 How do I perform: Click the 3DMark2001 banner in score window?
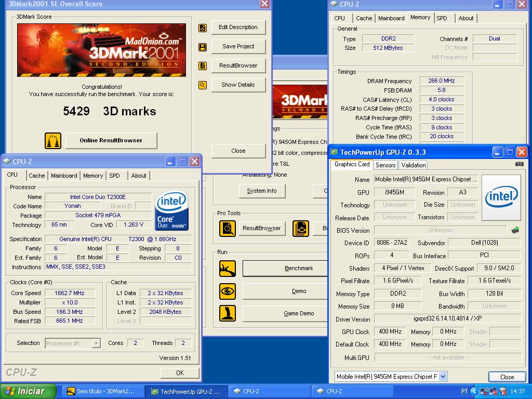(x=101, y=50)
